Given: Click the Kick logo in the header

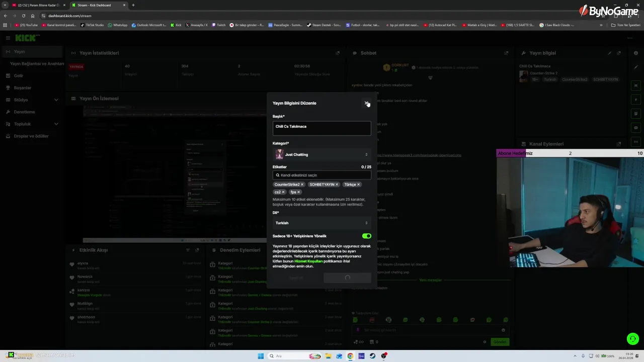Looking at the screenshot, I should click(x=27, y=38).
